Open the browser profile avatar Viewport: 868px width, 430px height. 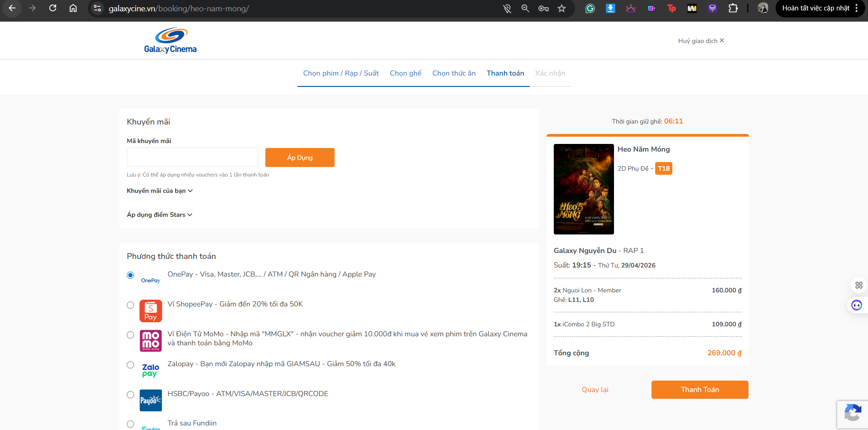763,8
